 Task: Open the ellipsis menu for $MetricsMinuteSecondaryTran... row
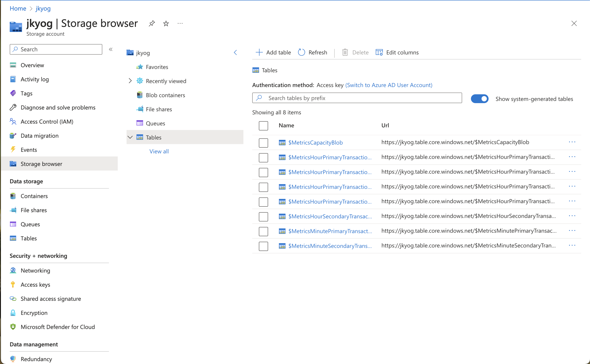coord(572,245)
